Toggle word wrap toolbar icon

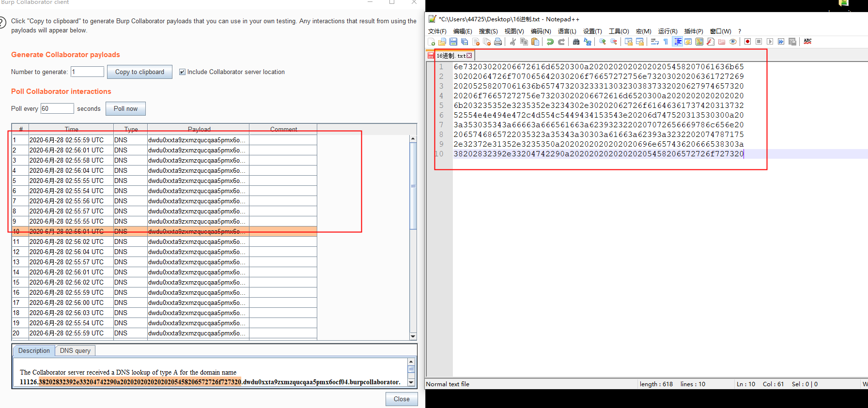[655, 42]
